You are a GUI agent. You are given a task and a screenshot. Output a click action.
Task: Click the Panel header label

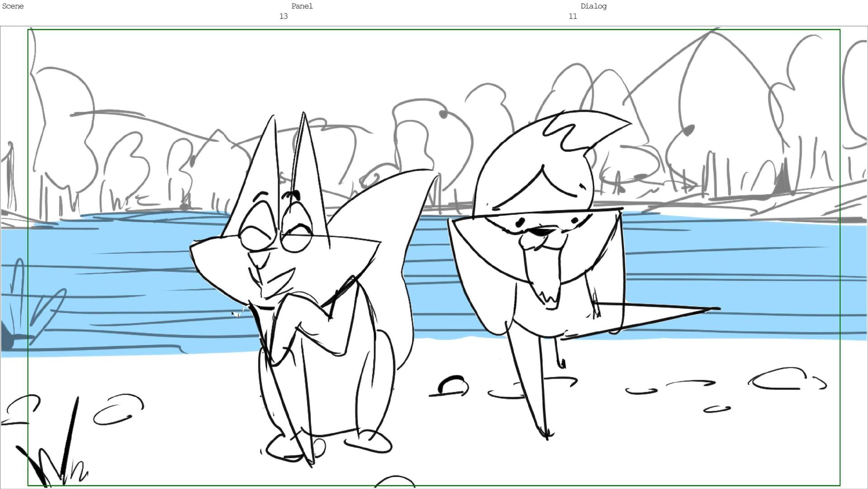[x=302, y=6]
